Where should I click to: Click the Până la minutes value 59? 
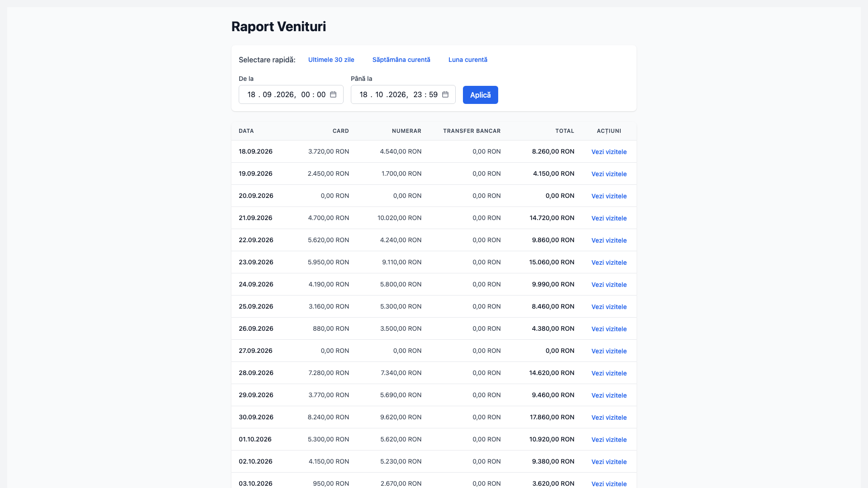[x=434, y=94]
